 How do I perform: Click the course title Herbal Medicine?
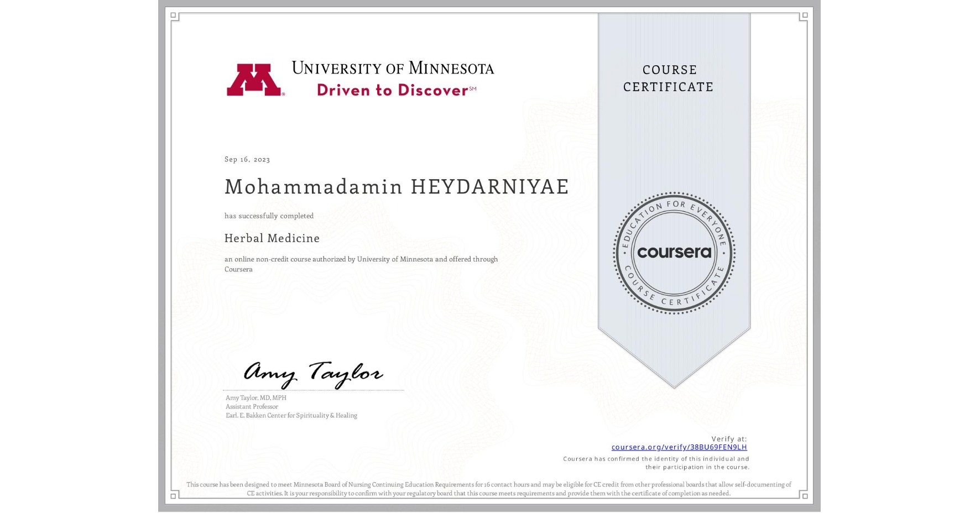272,238
